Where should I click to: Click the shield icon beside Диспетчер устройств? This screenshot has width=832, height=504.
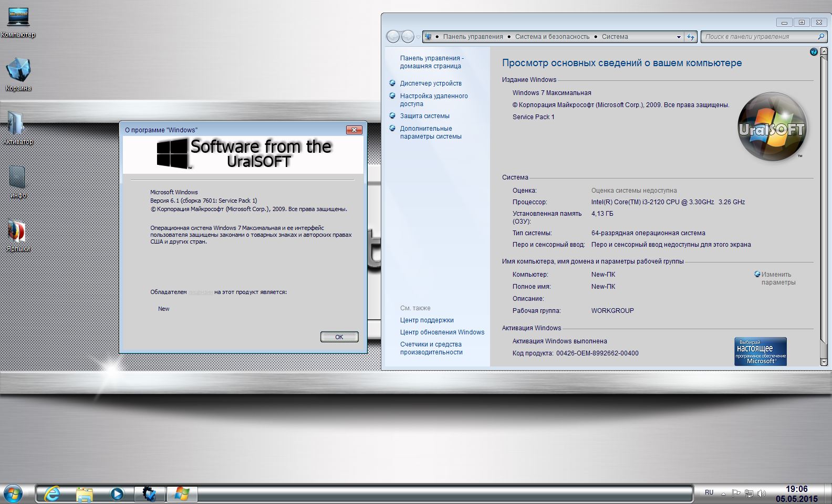click(x=392, y=83)
